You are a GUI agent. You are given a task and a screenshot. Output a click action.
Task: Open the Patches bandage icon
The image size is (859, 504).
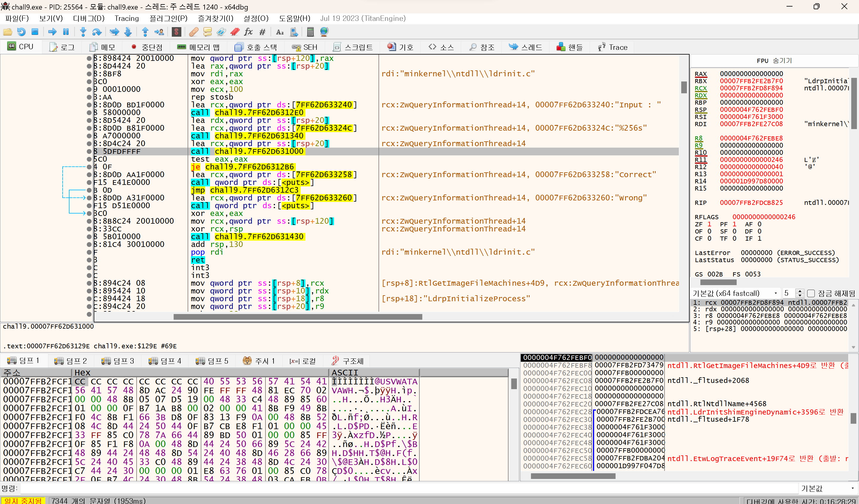coord(193,32)
